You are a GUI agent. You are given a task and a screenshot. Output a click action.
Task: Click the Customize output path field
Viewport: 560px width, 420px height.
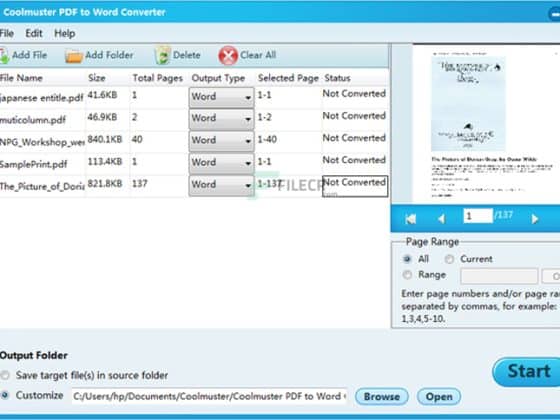click(209, 396)
